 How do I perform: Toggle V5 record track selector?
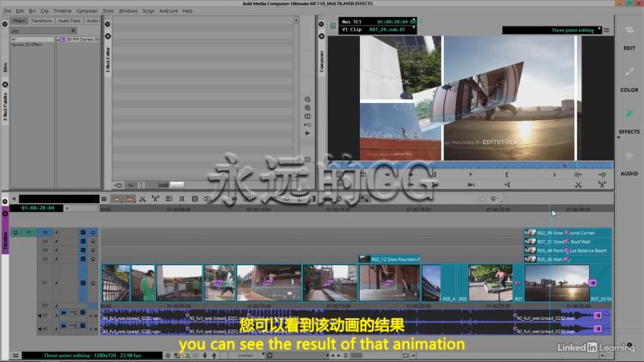[45, 232]
